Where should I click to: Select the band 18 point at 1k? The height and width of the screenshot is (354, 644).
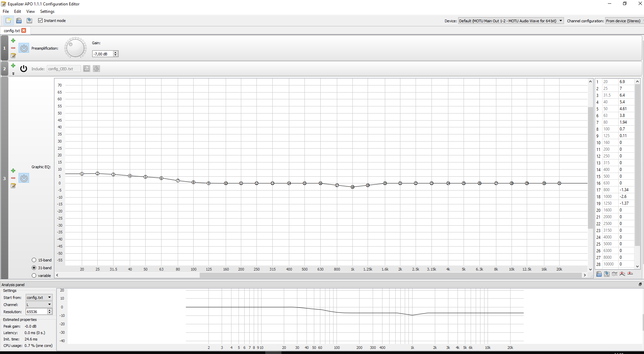(x=352, y=187)
